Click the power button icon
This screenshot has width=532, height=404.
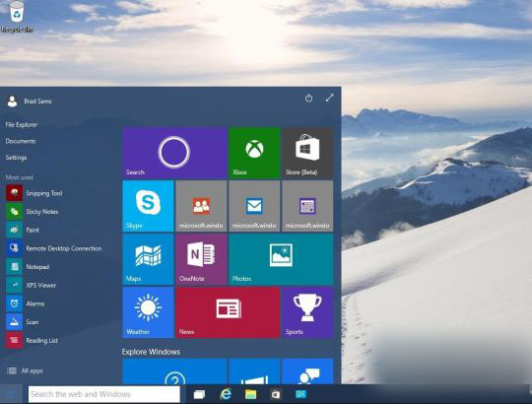(308, 98)
